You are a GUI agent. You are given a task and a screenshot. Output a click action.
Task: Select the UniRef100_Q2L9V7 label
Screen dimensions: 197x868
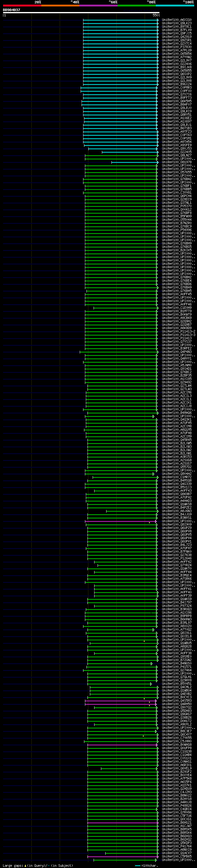(x=177, y=61)
